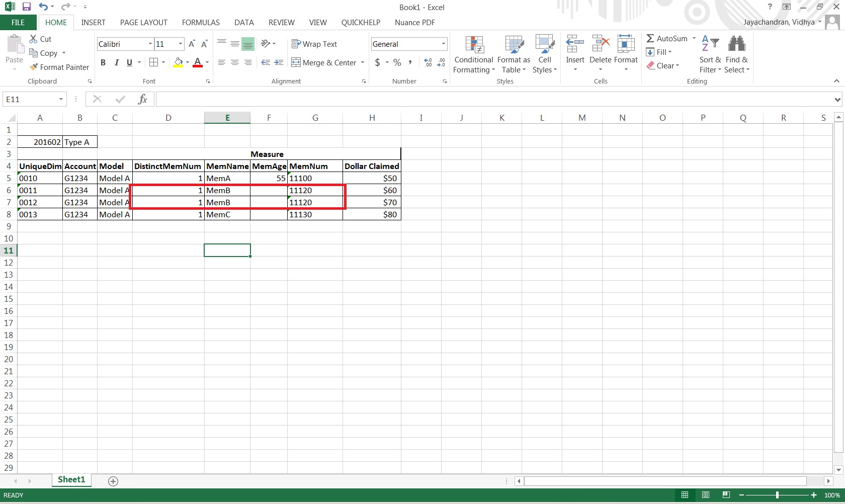The image size is (845, 504).
Task: Click the Paste clipboard icon
Action: pos(15,44)
